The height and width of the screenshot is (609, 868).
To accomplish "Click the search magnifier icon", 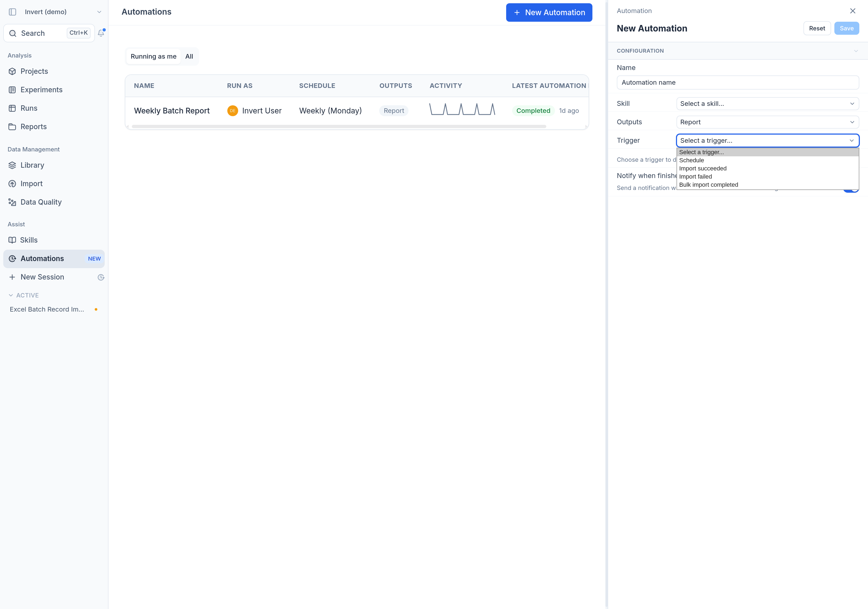I will pyautogui.click(x=13, y=33).
